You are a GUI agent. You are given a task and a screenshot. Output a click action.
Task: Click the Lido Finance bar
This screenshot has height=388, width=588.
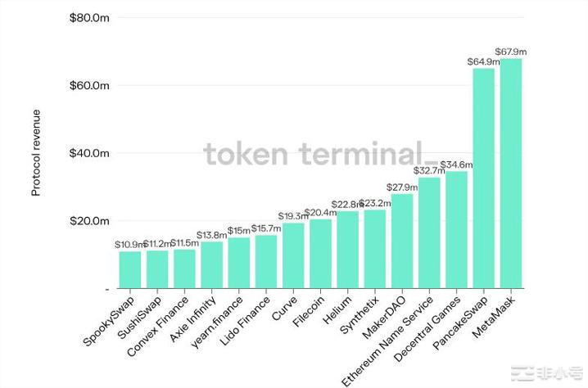266,261
